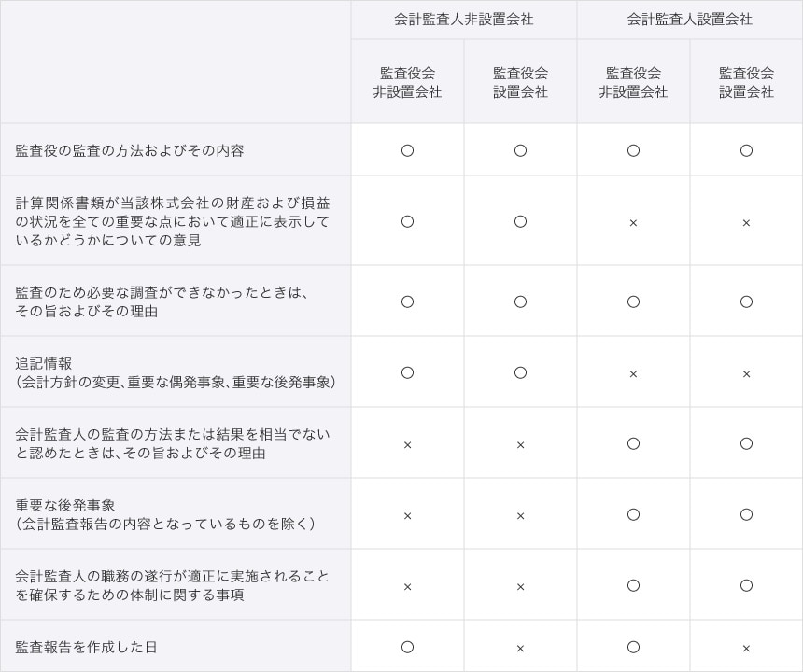Select leftmost 監査役会非設置会社 column sub-header
Image resolution: width=803 pixels, height=672 pixels.
click(x=407, y=82)
